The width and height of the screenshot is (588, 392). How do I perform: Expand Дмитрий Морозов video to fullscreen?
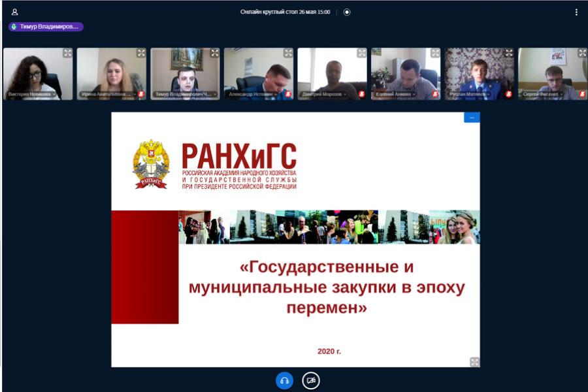tap(361, 53)
